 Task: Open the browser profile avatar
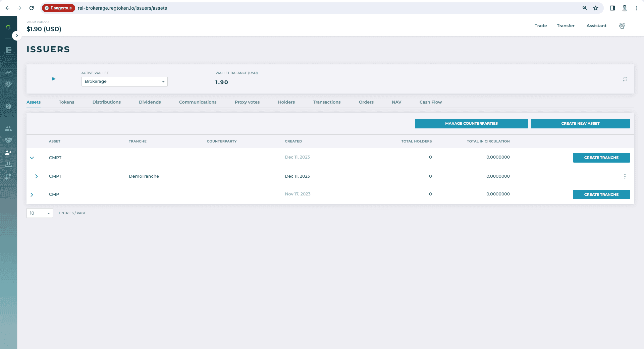pos(625,8)
